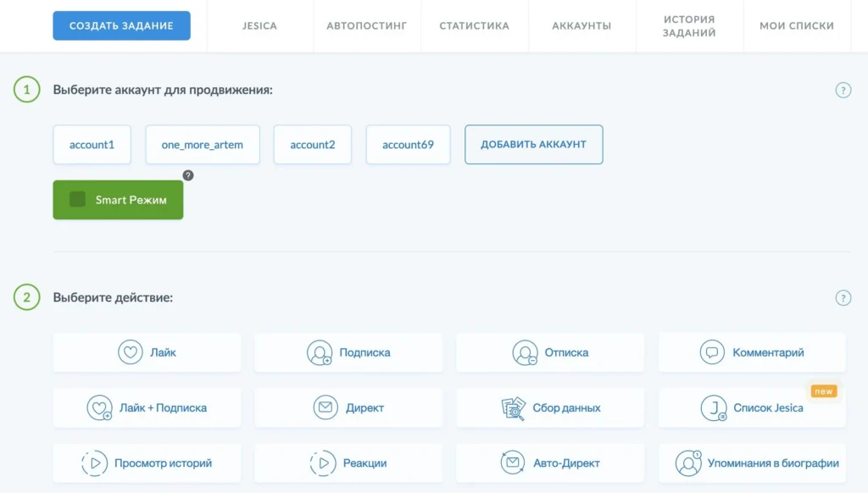Click ДОБАВИТЬ АККАУНТ button

[x=534, y=144]
